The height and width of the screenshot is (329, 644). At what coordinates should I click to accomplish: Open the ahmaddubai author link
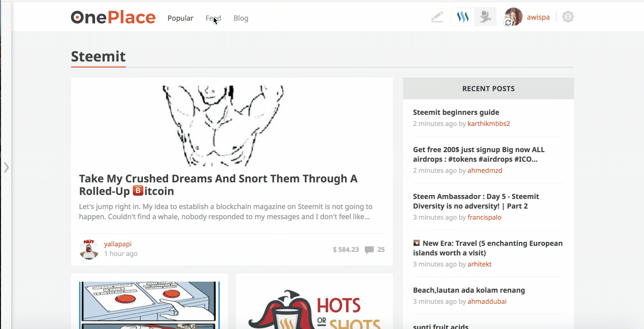coord(487,301)
